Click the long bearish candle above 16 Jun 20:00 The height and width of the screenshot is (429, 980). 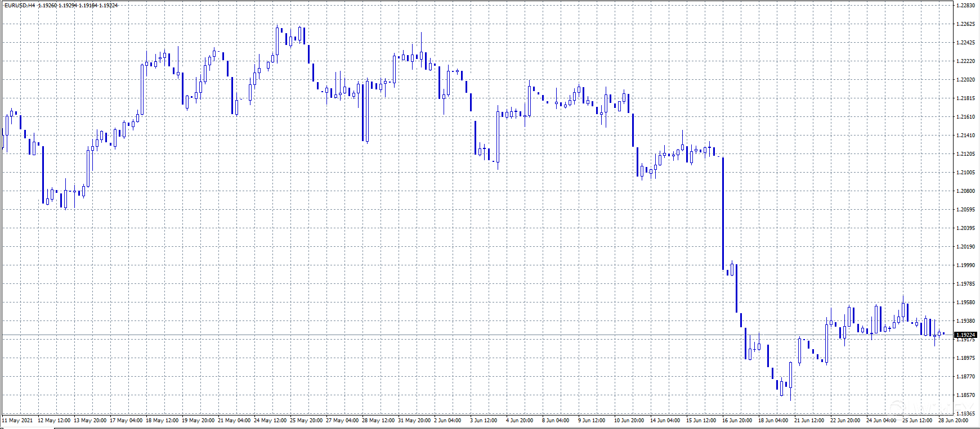click(x=723, y=214)
